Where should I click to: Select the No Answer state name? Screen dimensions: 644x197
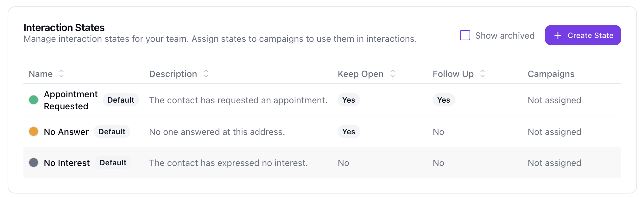pos(66,132)
